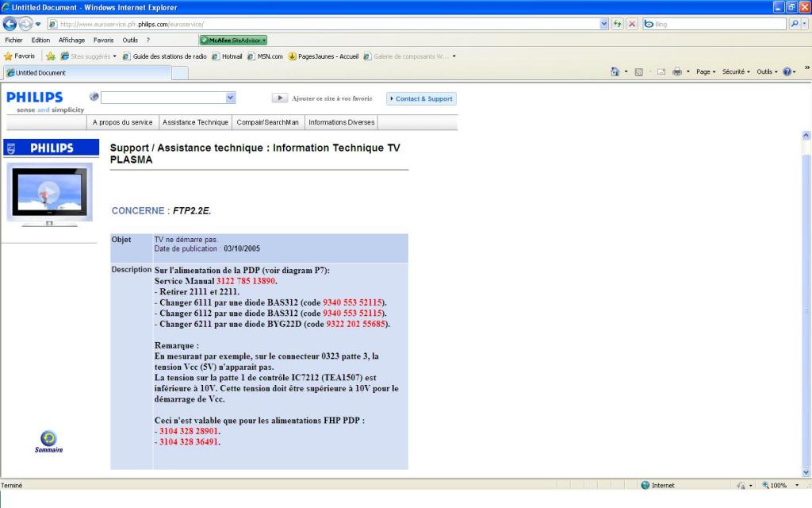Click the Philips shield banner in sidebar
The height and width of the screenshot is (508, 812).
pos(52,148)
